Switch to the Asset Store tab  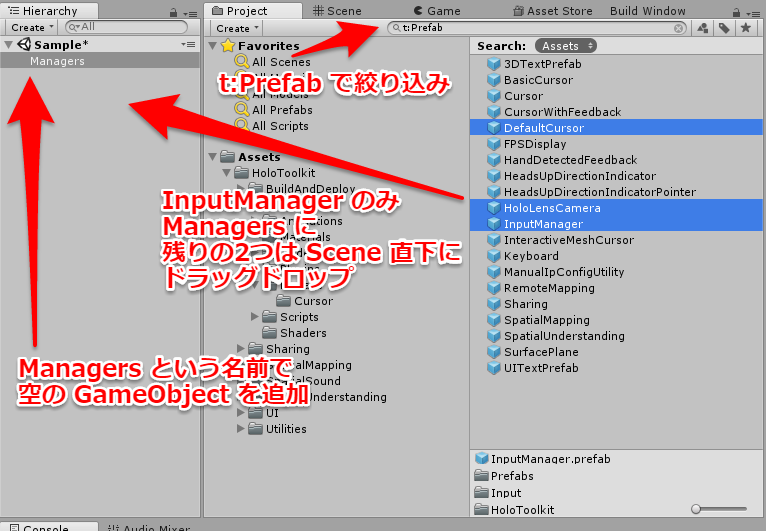click(x=553, y=11)
